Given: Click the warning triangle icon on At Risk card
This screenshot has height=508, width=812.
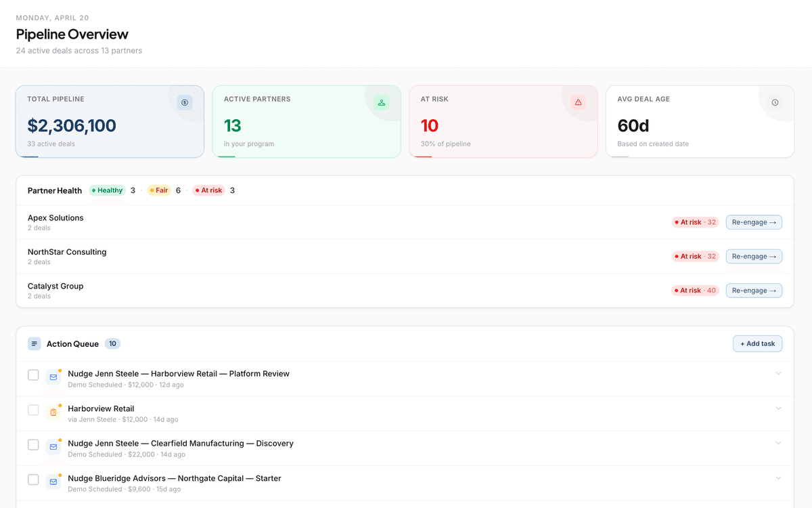Looking at the screenshot, I should point(578,102).
